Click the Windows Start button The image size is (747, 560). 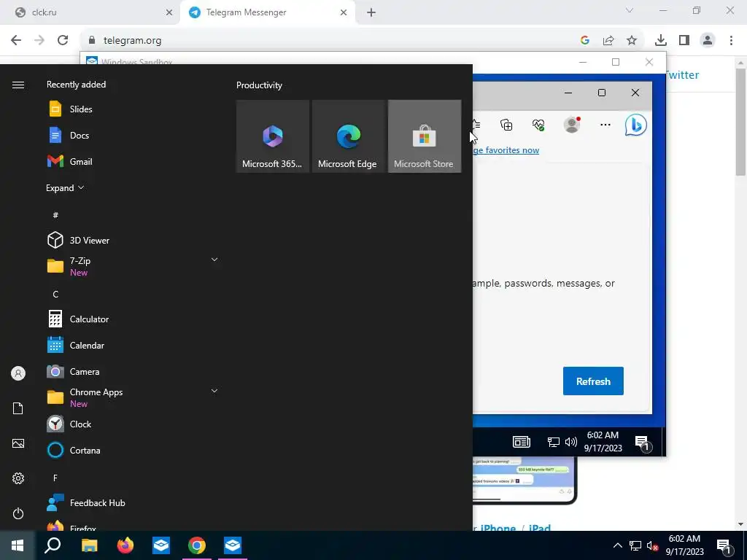(18, 545)
